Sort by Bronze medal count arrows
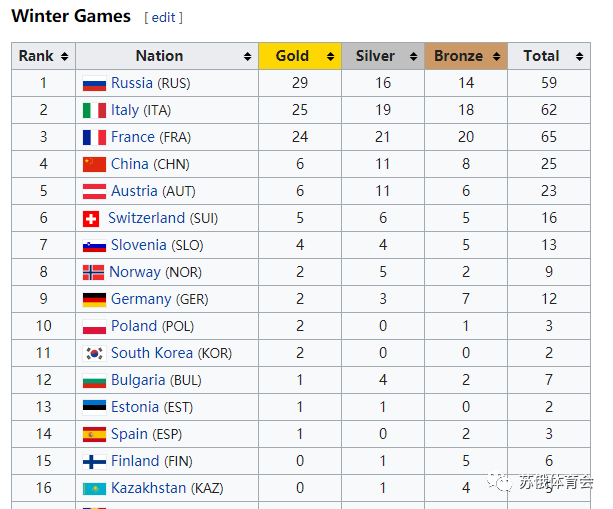The height and width of the screenshot is (509, 613). [496, 57]
